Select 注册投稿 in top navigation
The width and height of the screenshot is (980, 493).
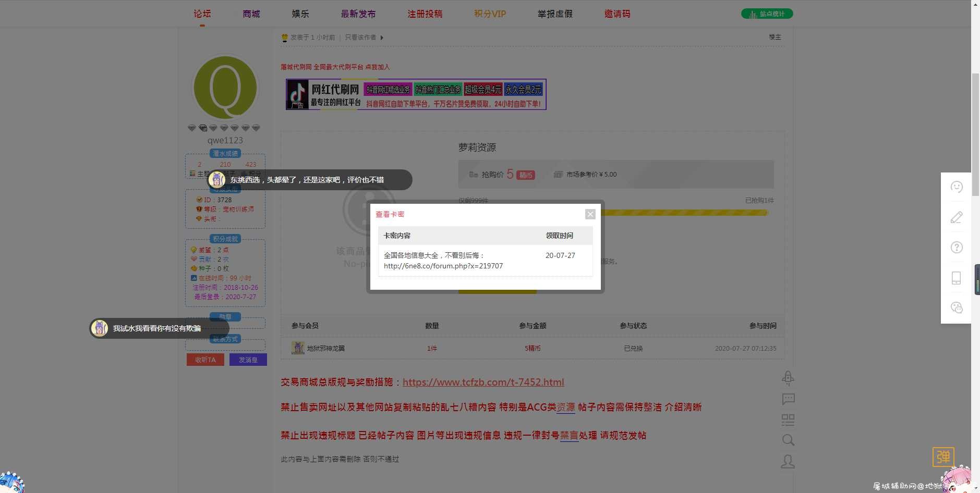click(425, 14)
